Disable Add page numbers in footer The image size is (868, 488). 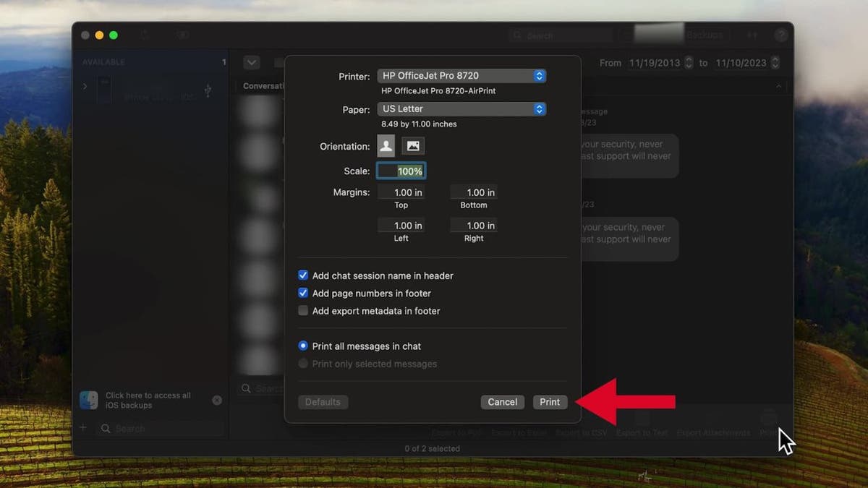tap(304, 293)
